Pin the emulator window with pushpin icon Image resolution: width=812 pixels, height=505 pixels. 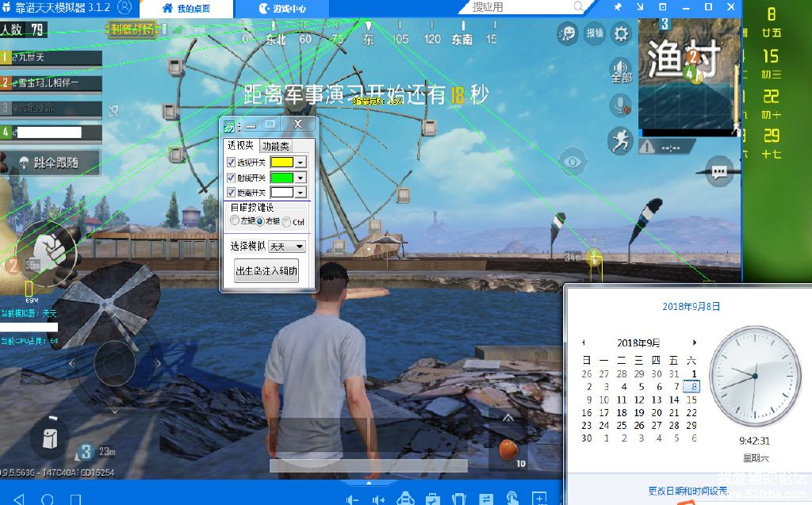pyautogui.click(x=618, y=7)
